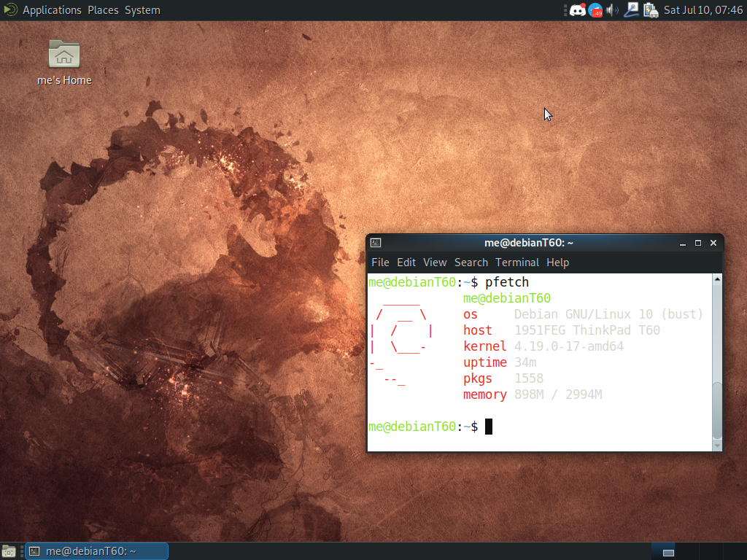This screenshot has height=560, width=747.
Task: Open the Applications menu
Action: pyautogui.click(x=52, y=10)
